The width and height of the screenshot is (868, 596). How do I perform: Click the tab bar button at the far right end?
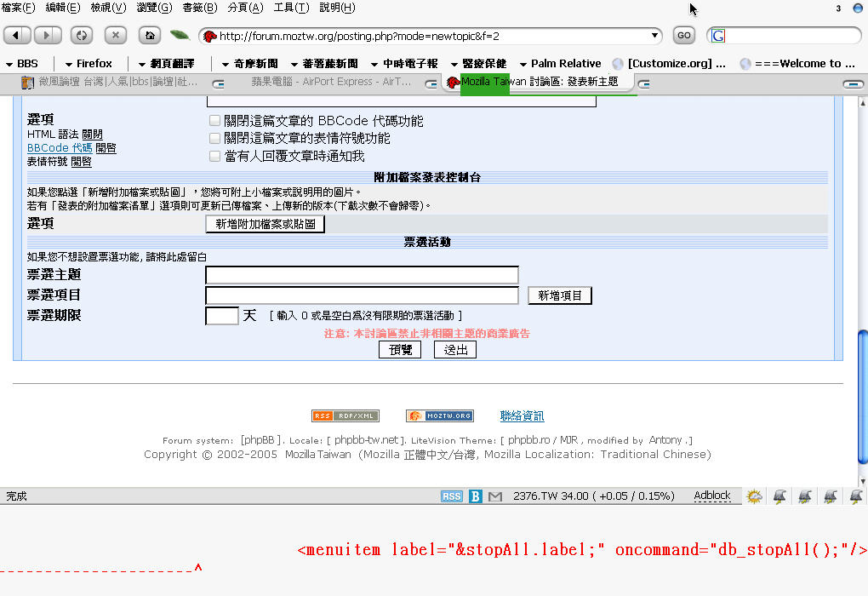853,84
